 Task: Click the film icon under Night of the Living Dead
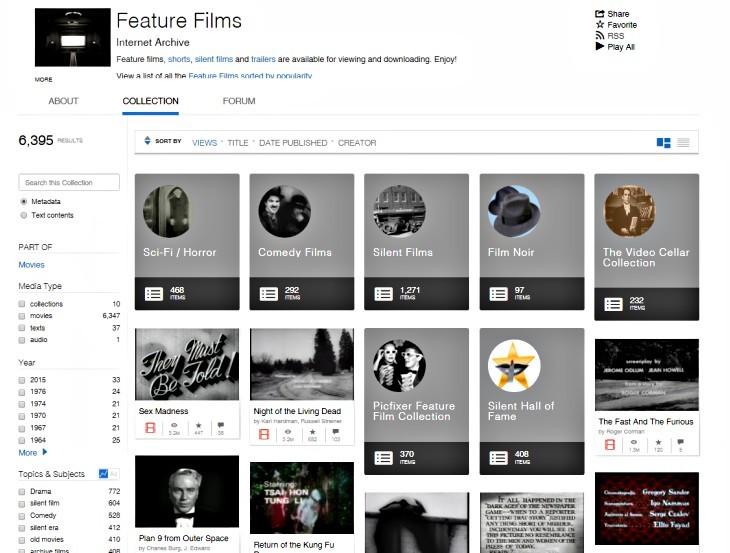click(264, 434)
